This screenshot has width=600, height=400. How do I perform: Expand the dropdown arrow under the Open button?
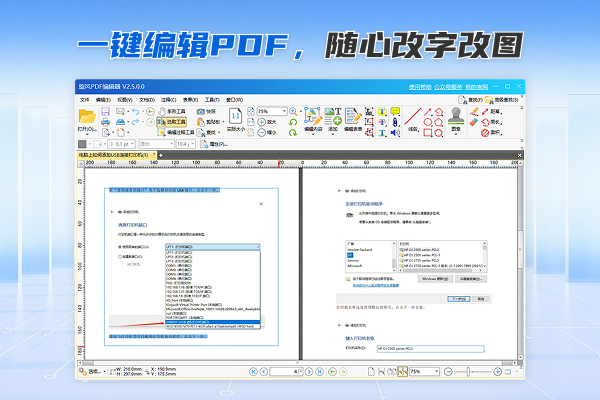point(87,134)
